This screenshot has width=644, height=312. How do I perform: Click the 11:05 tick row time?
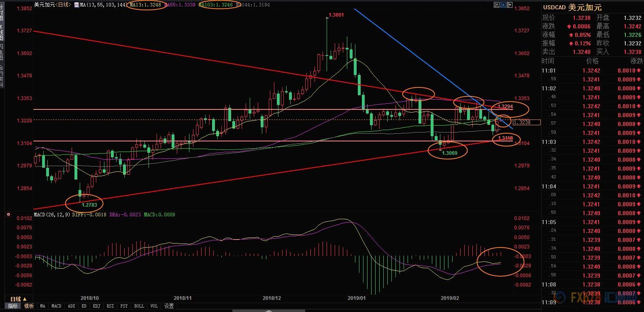[549, 222]
